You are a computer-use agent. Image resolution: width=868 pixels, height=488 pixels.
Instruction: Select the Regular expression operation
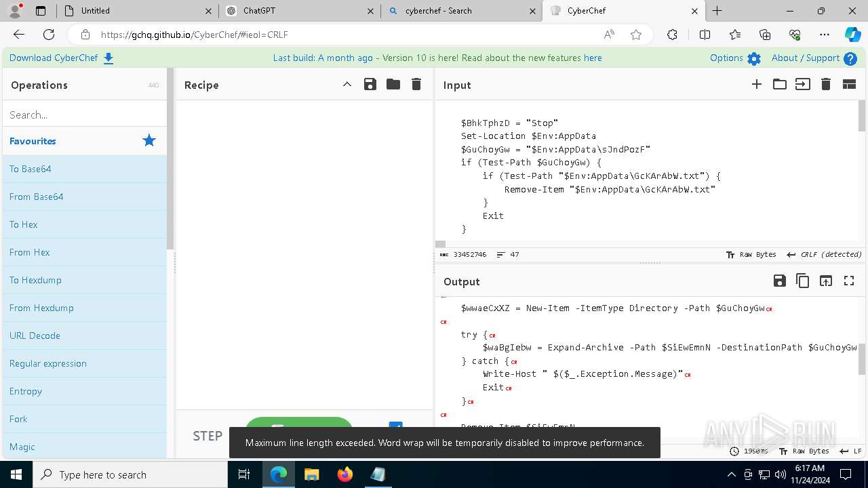click(85, 363)
